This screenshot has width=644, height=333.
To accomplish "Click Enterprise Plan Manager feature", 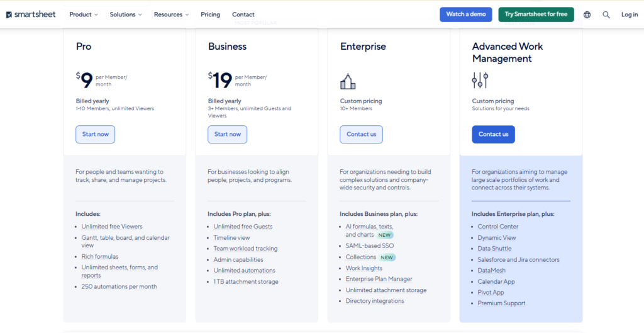I will 379,279.
